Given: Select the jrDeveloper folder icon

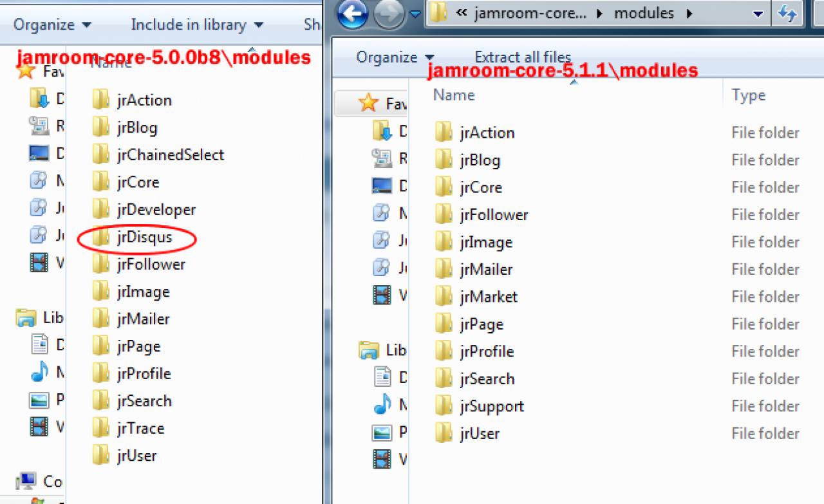Looking at the screenshot, I should tap(100, 209).
